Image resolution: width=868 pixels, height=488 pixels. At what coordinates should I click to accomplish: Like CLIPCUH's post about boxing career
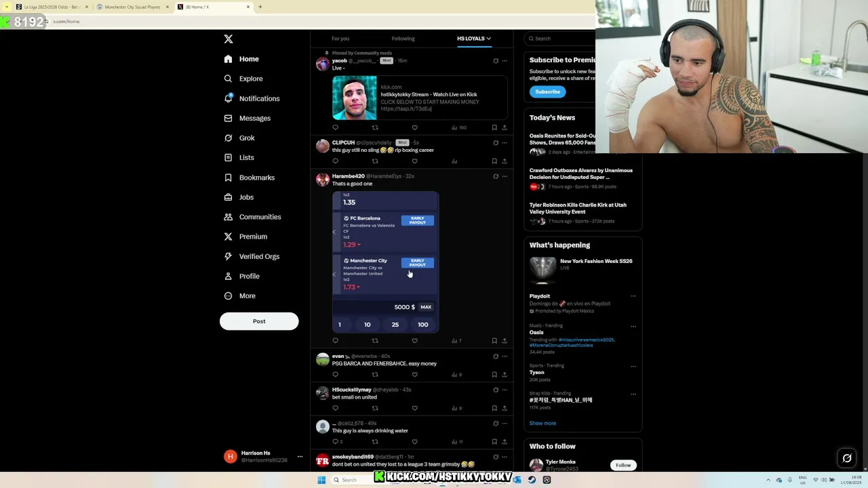[414, 161]
